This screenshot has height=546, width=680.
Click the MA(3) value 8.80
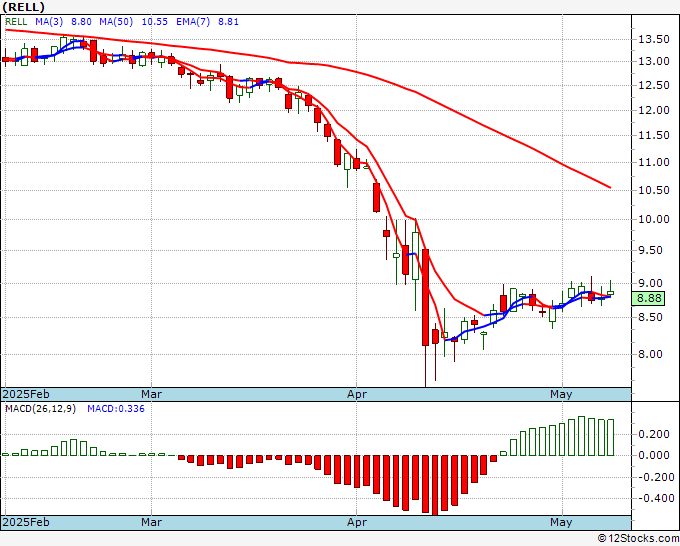point(81,22)
